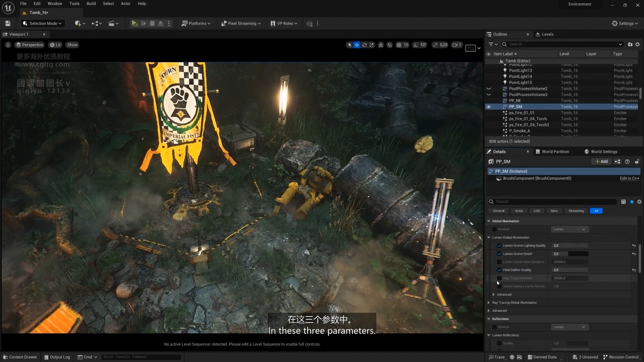Viewport: 644px width, 362px height.
Task: Adjust the Lumen Scene Detail value slider
Action: (570, 254)
